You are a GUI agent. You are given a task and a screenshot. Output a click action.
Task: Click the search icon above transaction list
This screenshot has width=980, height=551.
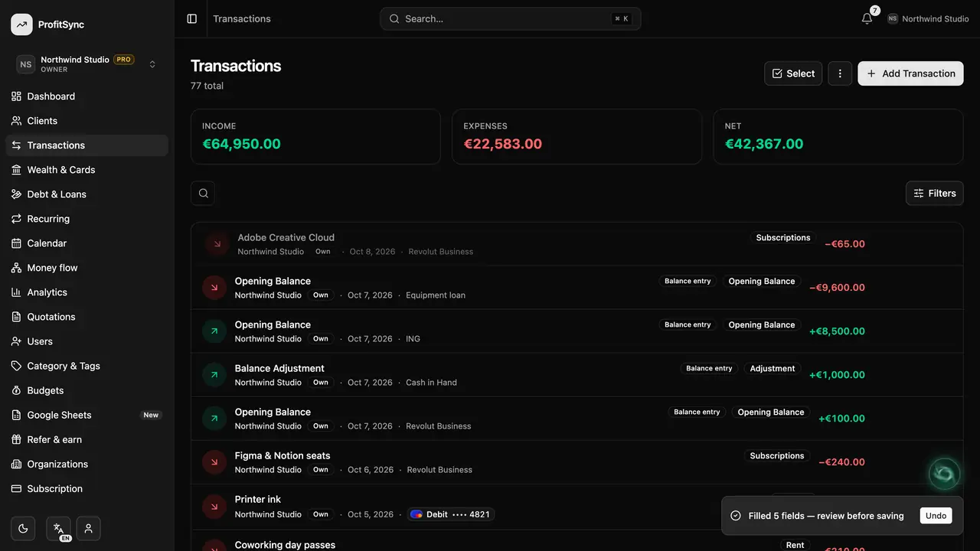(x=203, y=194)
